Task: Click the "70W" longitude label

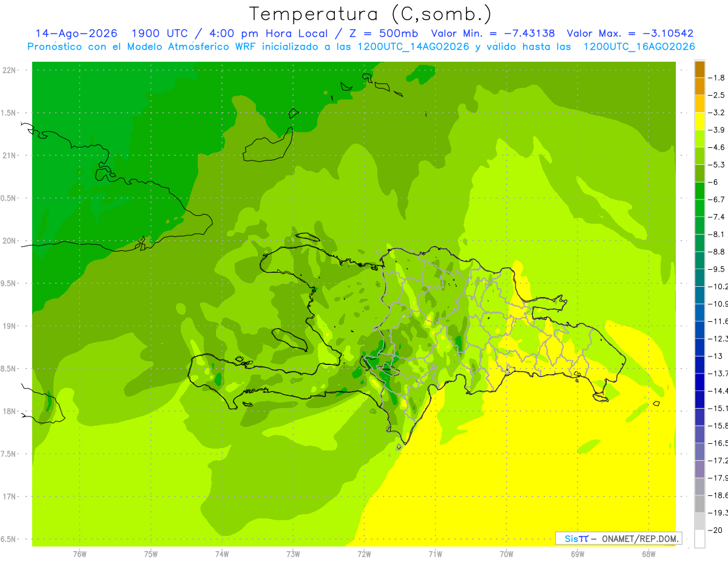Action: click(x=507, y=554)
